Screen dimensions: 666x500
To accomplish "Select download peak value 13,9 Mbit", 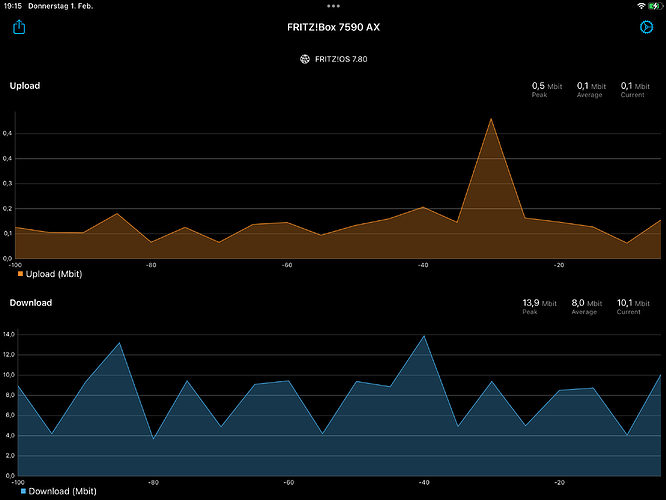I will (x=539, y=303).
